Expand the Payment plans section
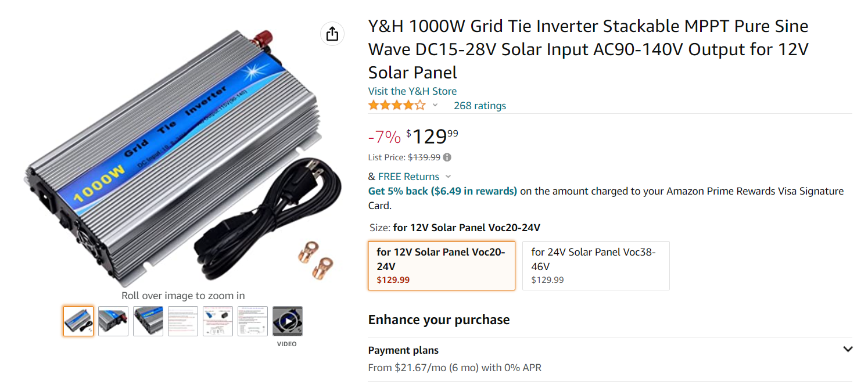This screenshot has height=388, width=868. tap(848, 350)
